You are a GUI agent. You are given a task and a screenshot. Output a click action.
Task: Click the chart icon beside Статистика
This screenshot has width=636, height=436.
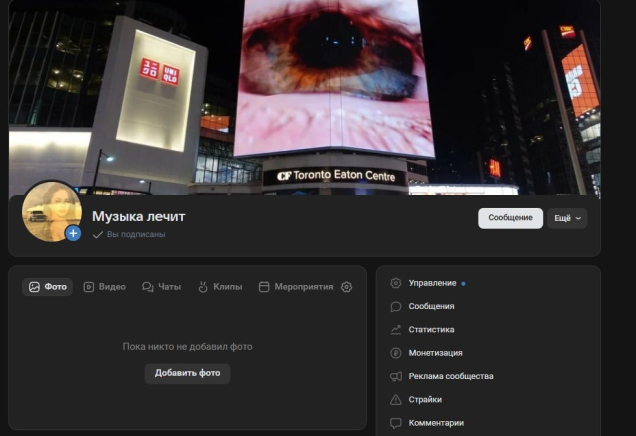coord(396,329)
